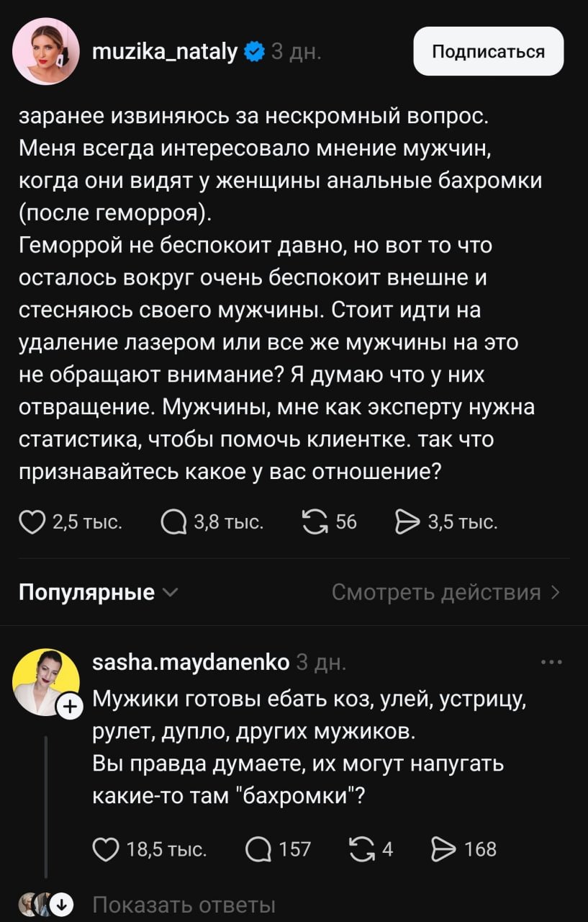Open muzika_nataly's profile
The height and width of the screenshot is (922, 588).
coord(165,50)
